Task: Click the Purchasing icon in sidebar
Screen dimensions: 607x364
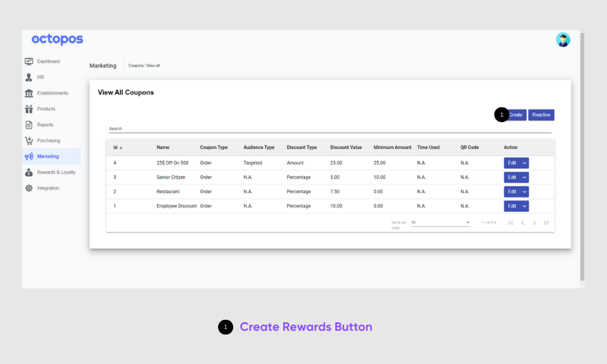Action: coord(29,140)
